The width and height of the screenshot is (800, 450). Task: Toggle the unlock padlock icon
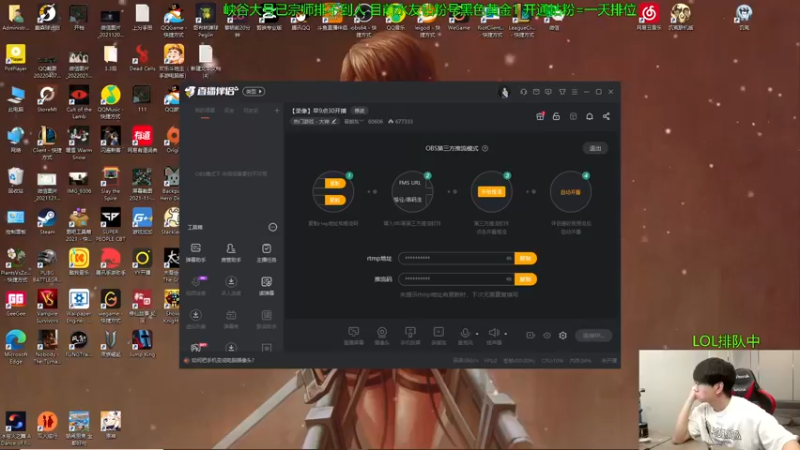click(556, 116)
